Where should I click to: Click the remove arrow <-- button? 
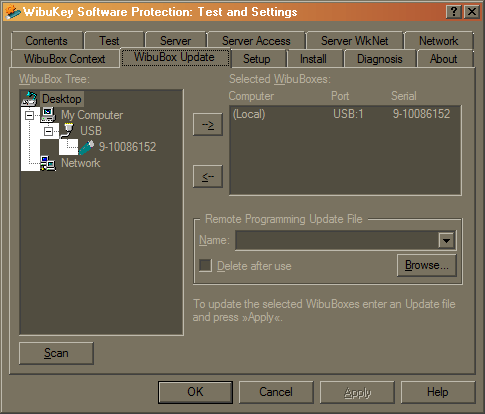point(208,176)
